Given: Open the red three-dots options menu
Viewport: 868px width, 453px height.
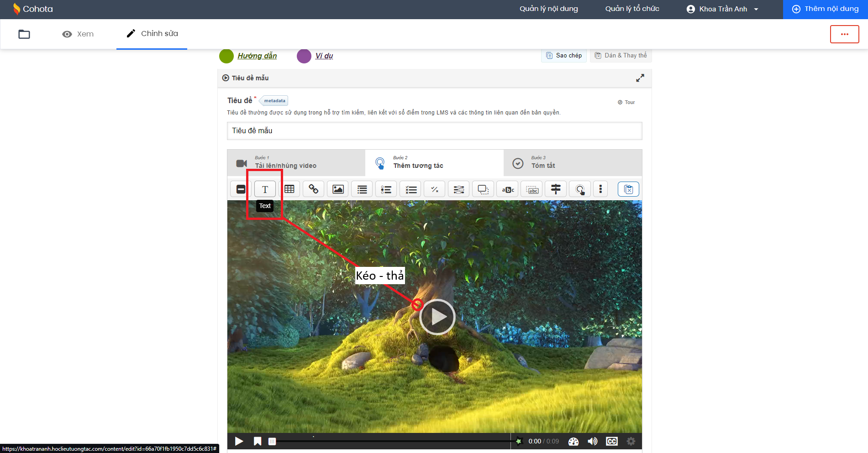Looking at the screenshot, I should (844, 34).
